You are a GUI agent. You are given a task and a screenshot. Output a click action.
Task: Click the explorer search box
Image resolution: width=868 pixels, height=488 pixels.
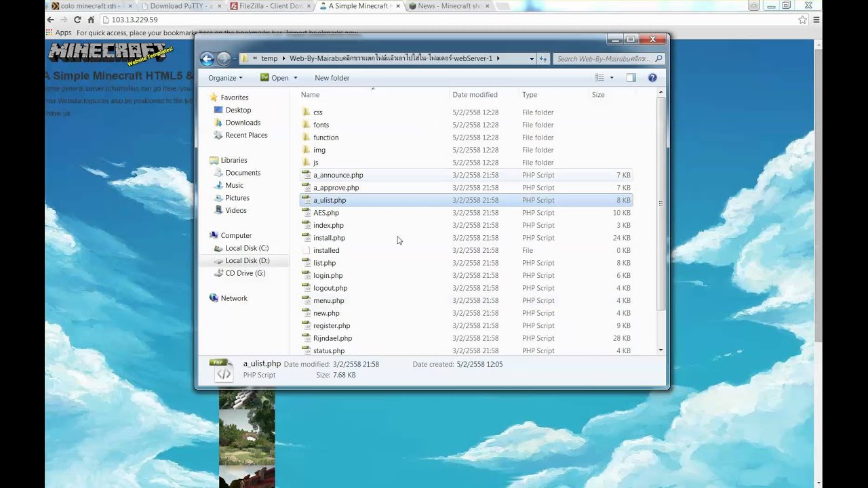(608, 59)
